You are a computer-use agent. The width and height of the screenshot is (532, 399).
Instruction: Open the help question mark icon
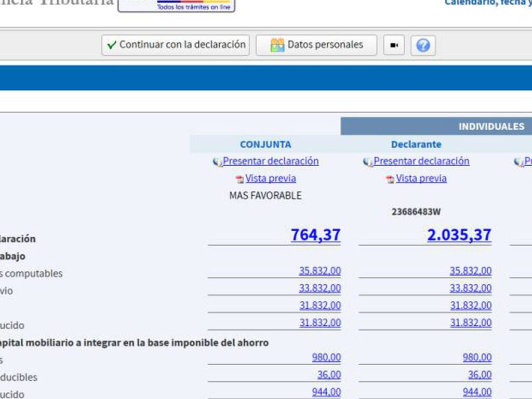[423, 46]
